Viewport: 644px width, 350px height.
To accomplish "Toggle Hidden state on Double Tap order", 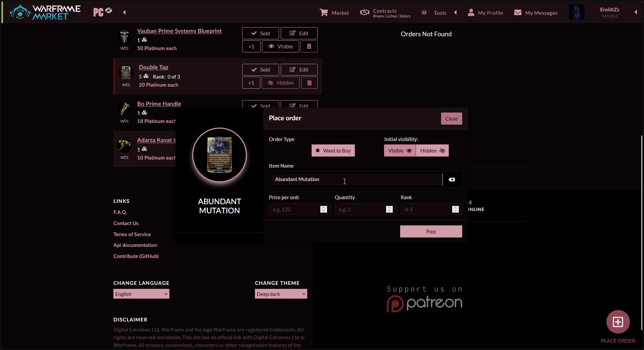I will [x=280, y=83].
